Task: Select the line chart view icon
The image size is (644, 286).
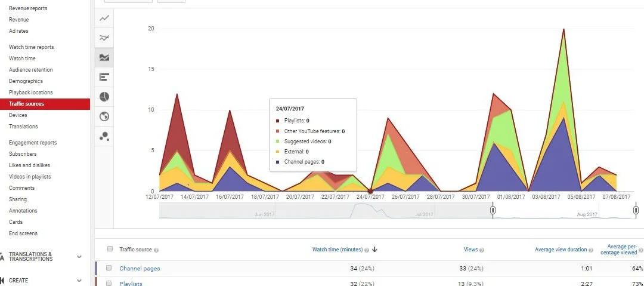Action: (x=104, y=18)
